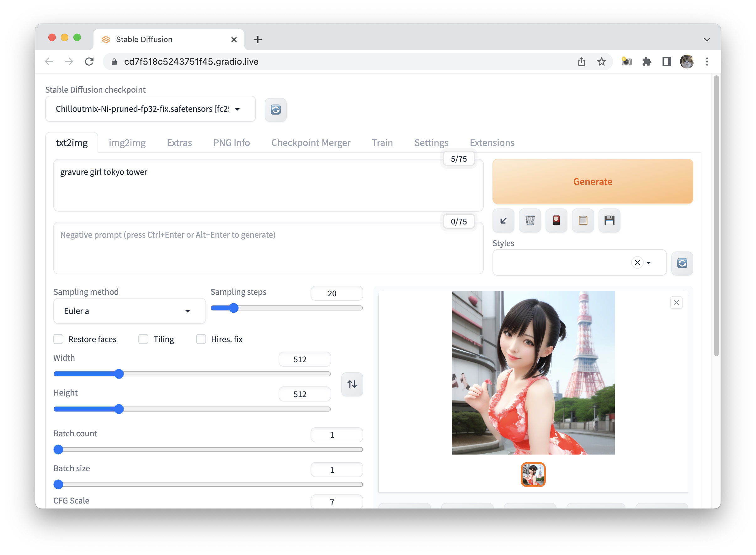Toggle the browser side panel icon

[666, 62]
